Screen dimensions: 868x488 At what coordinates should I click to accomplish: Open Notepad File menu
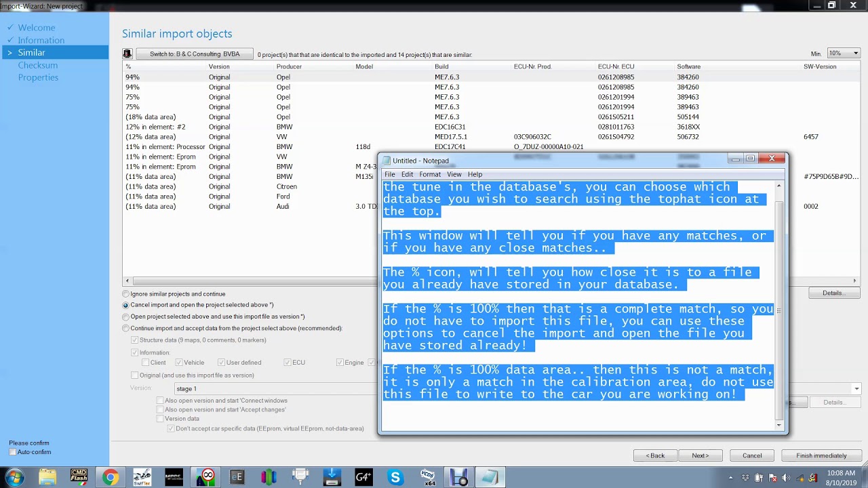click(x=390, y=174)
